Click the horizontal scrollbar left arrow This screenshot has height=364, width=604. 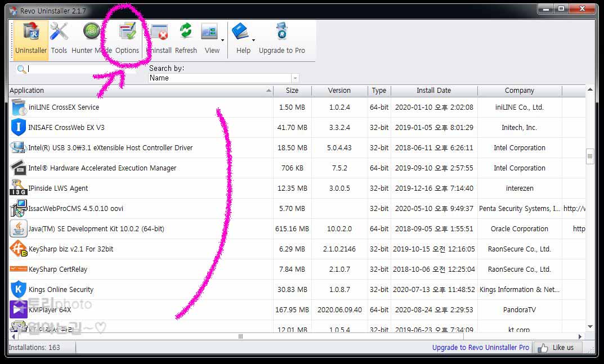click(x=13, y=336)
